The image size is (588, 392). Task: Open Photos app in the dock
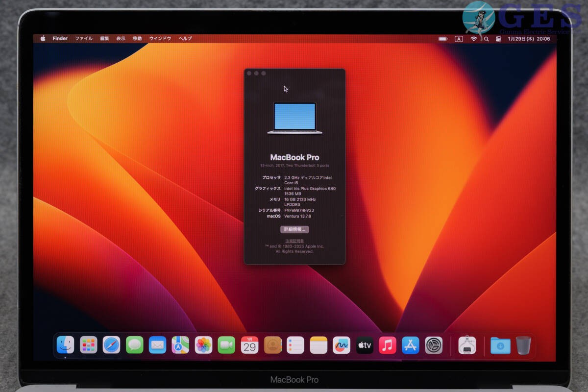203,345
